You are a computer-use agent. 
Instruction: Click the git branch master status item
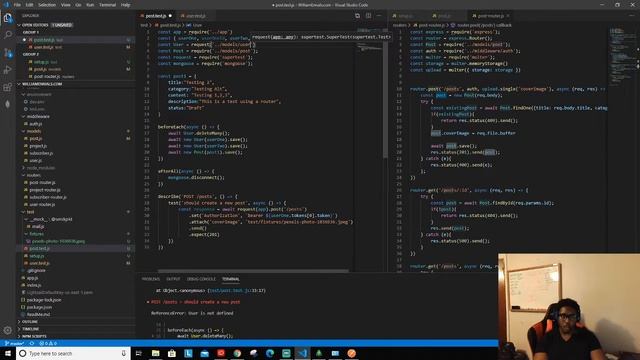(15, 343)
